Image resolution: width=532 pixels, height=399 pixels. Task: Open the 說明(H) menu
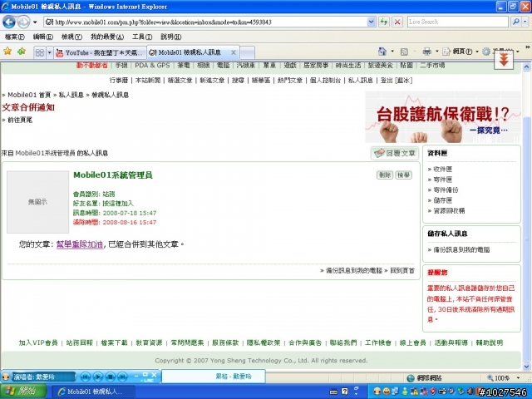click(x=170, y=37)
